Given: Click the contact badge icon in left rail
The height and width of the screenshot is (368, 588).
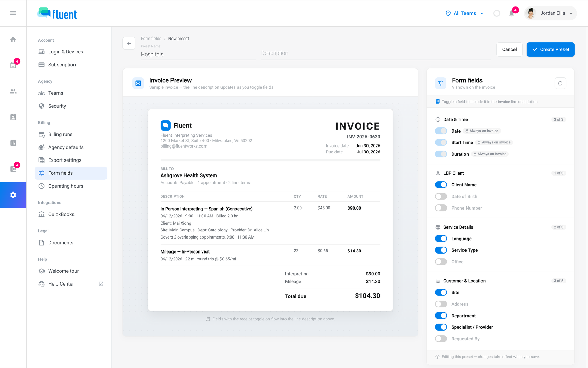Looking at the screenshot, I should point(13,117).
